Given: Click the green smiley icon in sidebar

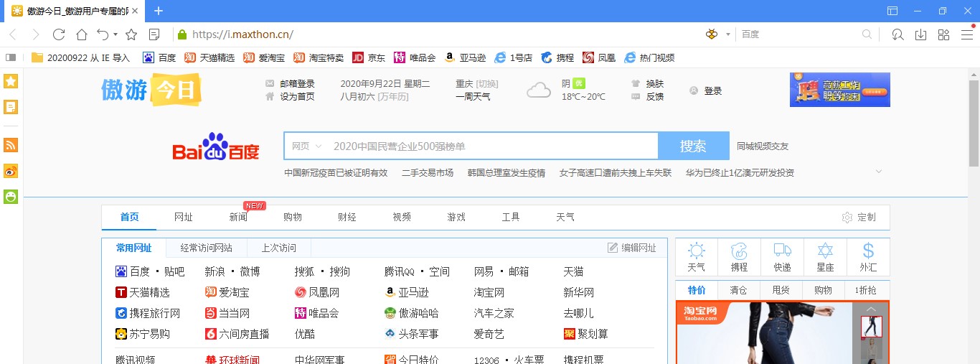Looking at the screenshot, I should click(11, 197).
